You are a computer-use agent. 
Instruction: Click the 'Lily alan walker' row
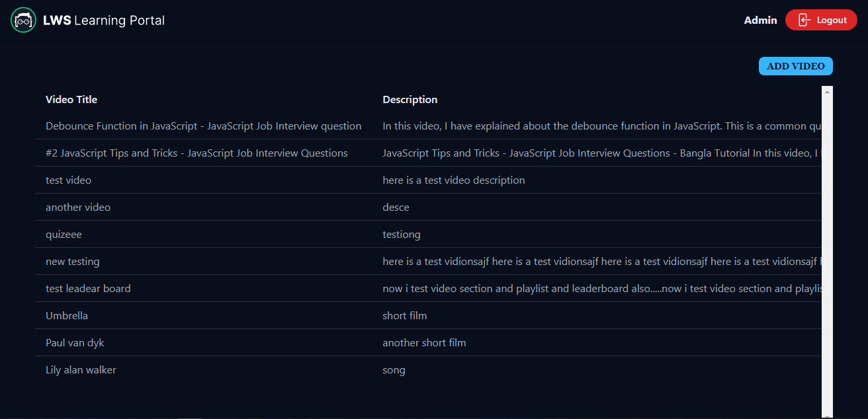click(x=81, y=370)
